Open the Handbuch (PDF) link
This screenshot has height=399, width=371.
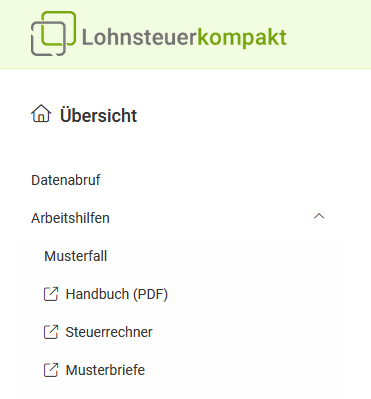[x=117, y=294]
